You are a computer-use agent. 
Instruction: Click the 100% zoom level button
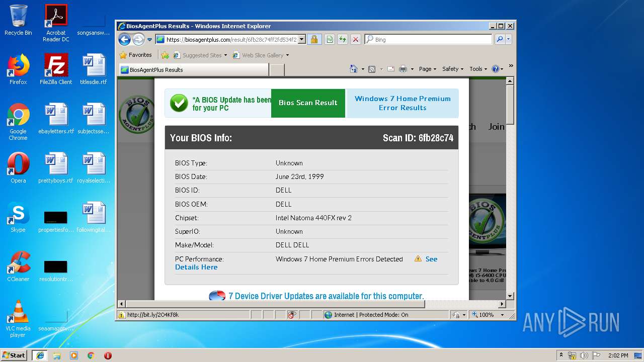tap(482, 315)
